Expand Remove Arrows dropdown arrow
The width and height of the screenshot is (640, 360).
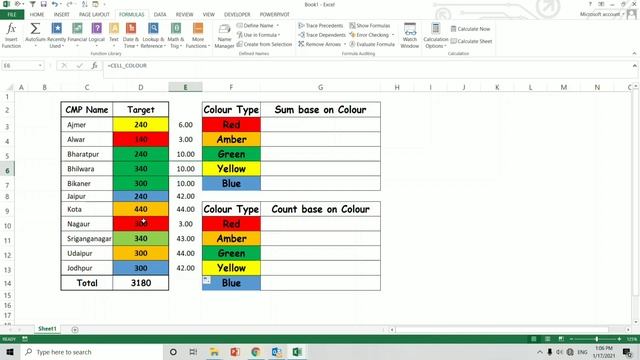click(x=345, y=44)
